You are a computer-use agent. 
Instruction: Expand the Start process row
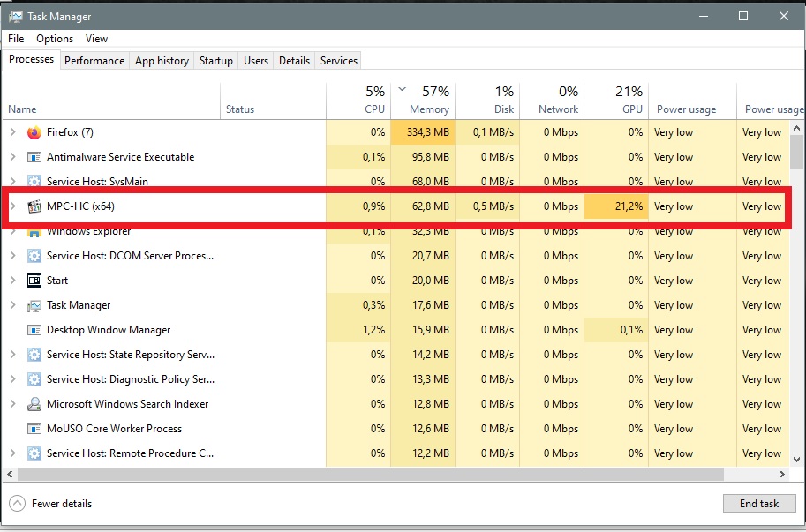point(13,281)
